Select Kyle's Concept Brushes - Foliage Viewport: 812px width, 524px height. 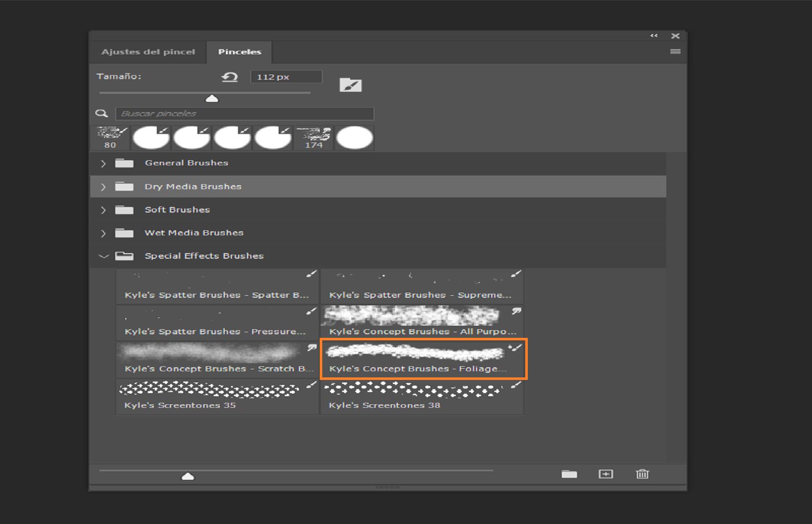coord(423,359)
